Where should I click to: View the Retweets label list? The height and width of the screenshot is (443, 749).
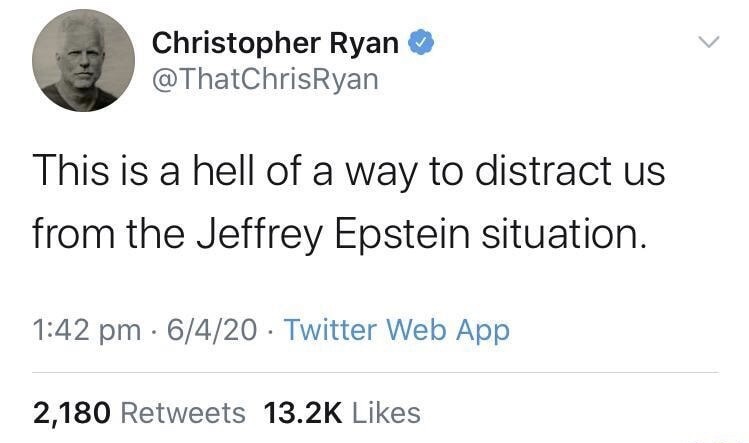tap(183, 413)
